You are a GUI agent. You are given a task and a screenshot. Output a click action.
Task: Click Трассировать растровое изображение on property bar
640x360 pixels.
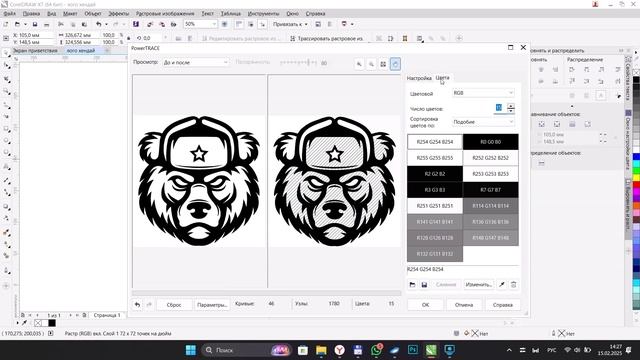tap(327, 38)
